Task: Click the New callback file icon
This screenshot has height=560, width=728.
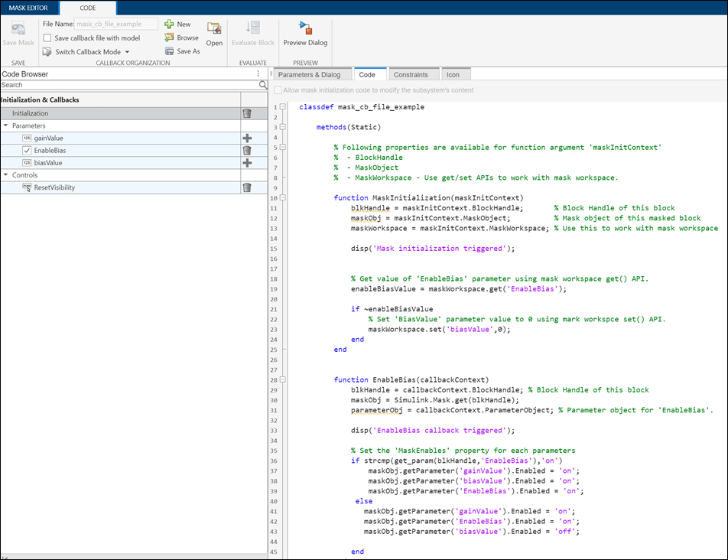Action: pyautogui.click(x=169, y=24)
